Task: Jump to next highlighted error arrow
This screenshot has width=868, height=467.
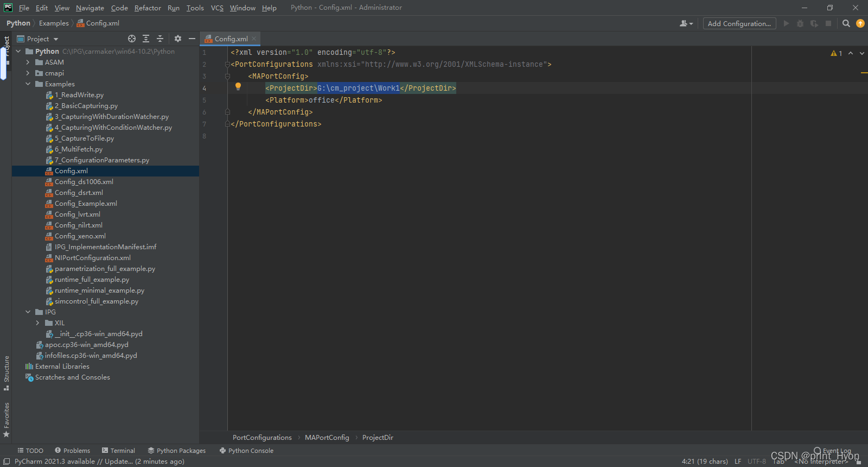Action: coord(862,53)
